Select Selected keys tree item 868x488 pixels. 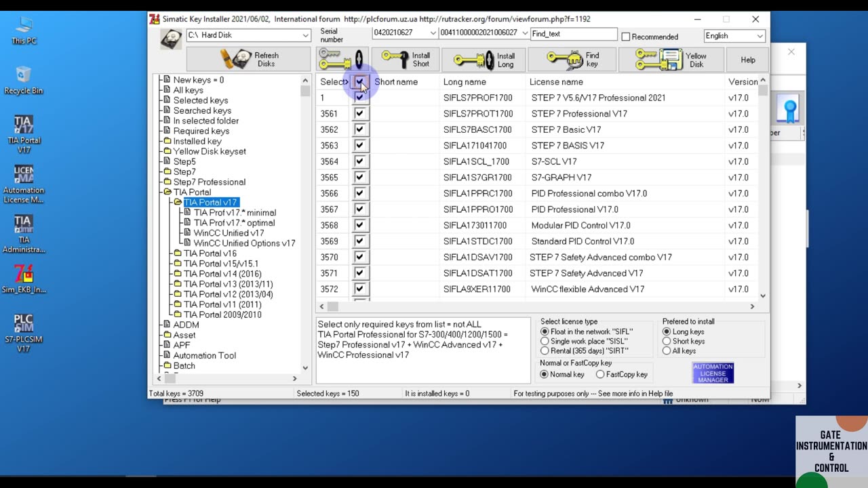tap(200, 100)
